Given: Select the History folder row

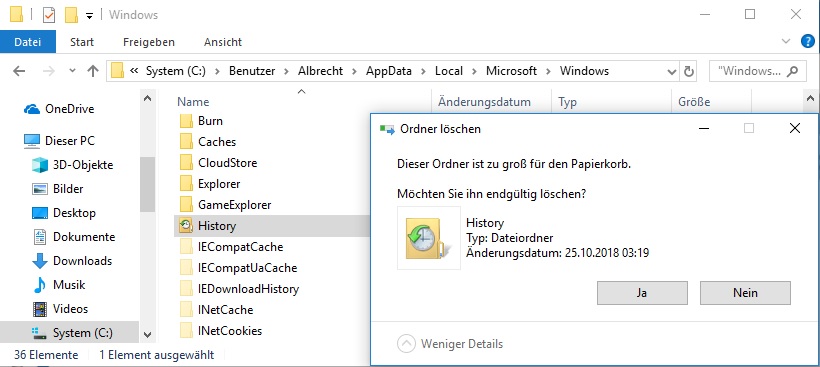Looking at the screenshot, I should click(272, 226).
